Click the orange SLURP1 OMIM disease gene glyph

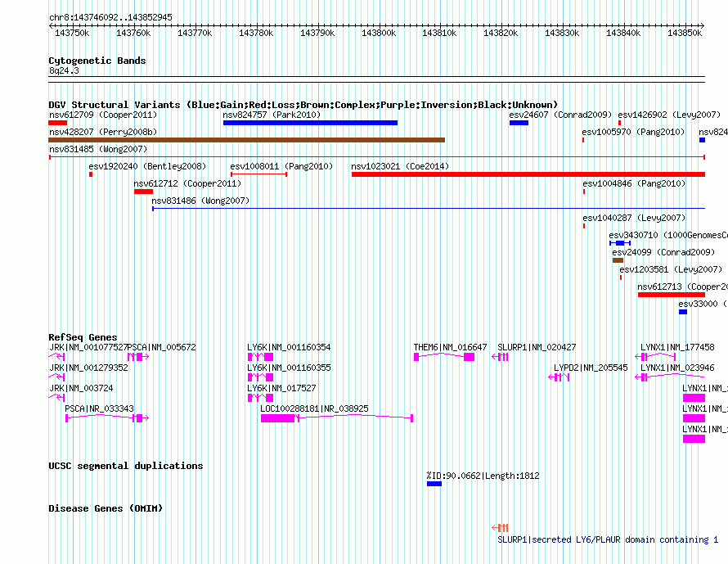500,528
